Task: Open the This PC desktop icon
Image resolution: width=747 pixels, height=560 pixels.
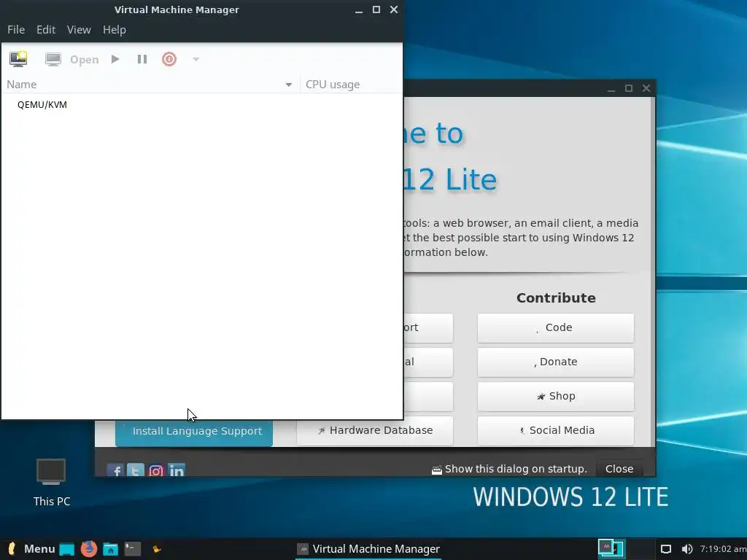Action: (x=52, y=482)
